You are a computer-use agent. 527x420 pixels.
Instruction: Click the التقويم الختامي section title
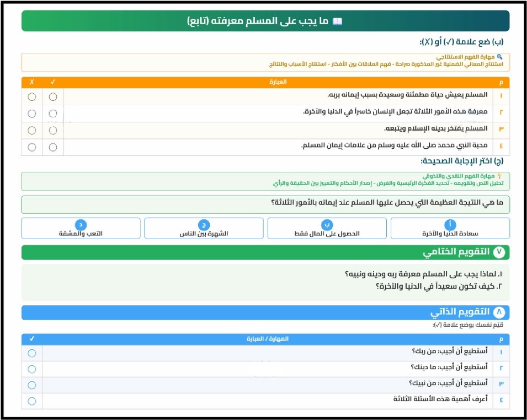pos(456,252)
